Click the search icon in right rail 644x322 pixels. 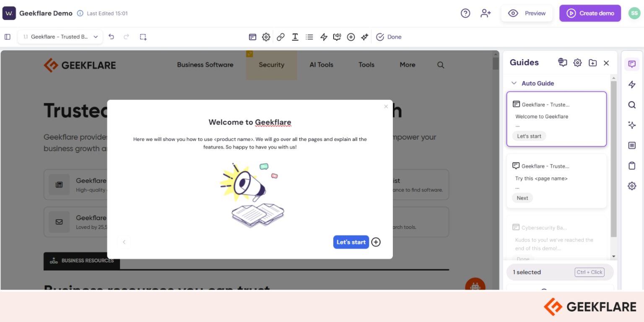pyautogui.click(x=632, y=105)
